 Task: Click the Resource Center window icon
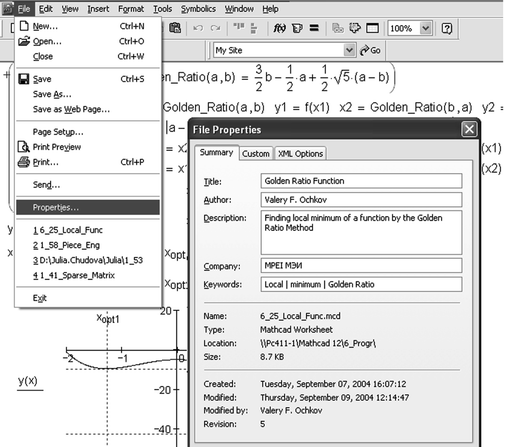click(x=372, y=28)
